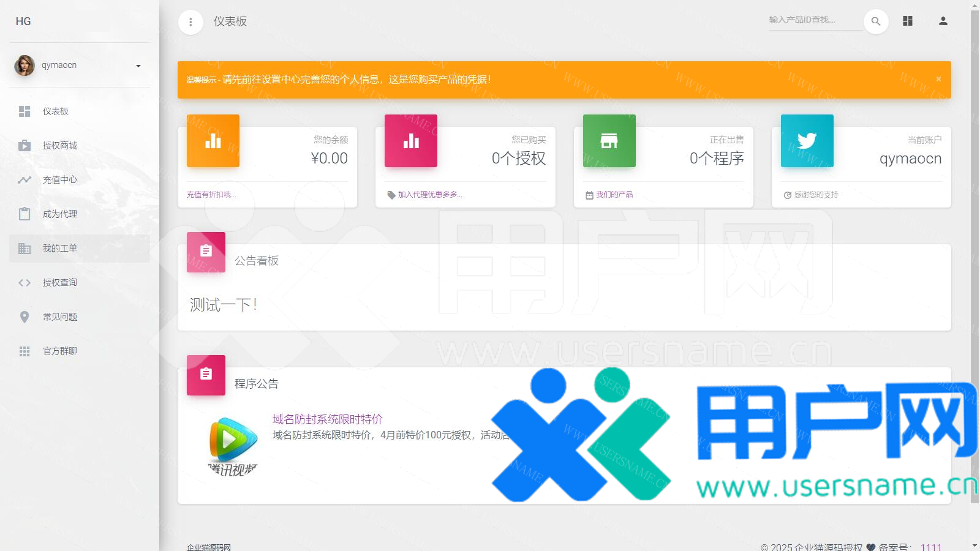Toggle sidebar with three-dot menu button

[190, 22]
